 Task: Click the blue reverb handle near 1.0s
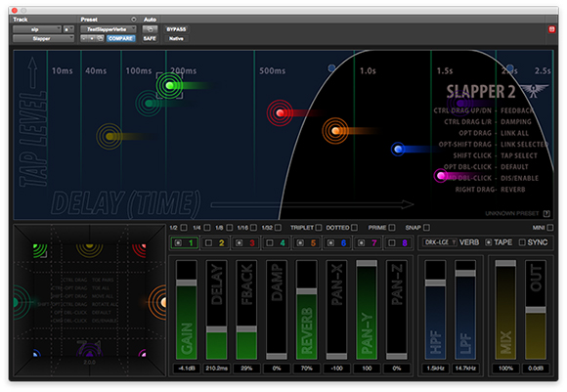tap(331, 67)
